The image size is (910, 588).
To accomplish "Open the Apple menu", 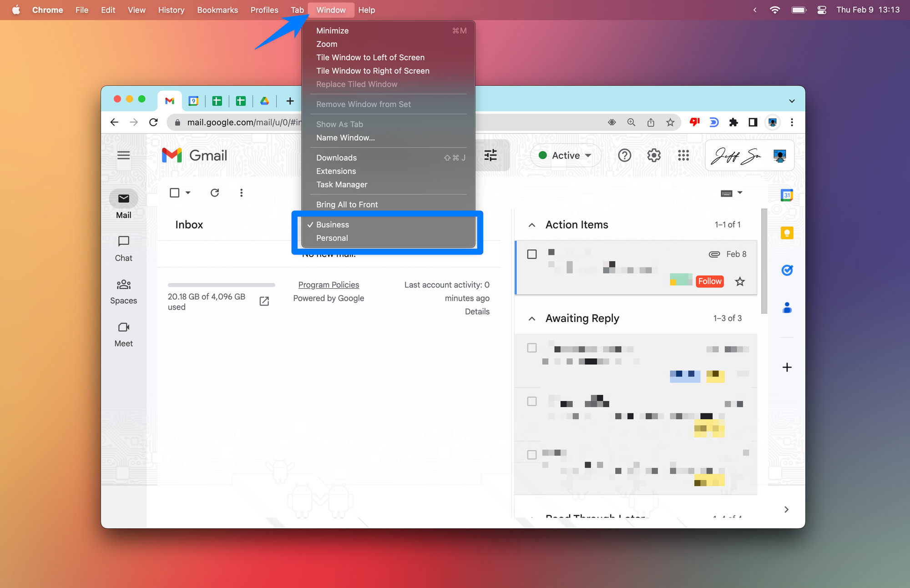I will (16, 10).
